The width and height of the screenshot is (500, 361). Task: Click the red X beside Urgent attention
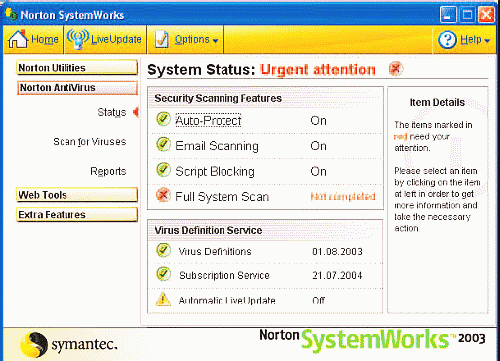pos(395,69)
